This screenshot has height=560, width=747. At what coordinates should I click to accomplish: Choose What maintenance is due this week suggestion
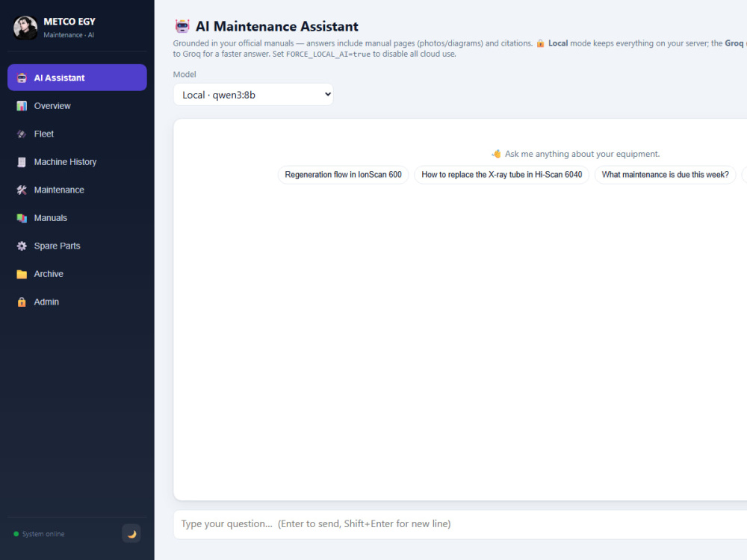click(x=665, y=175)
